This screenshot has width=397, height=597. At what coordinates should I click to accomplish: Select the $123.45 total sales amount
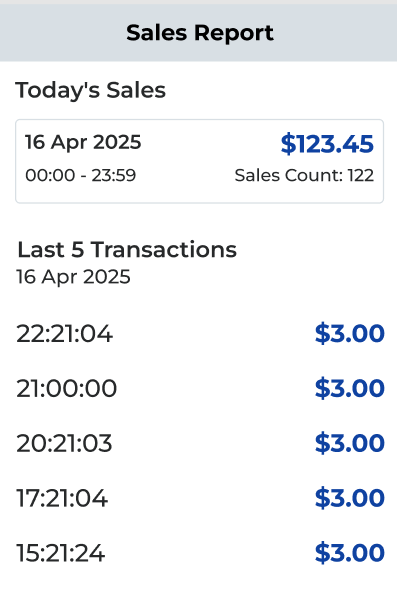(327, 144)
